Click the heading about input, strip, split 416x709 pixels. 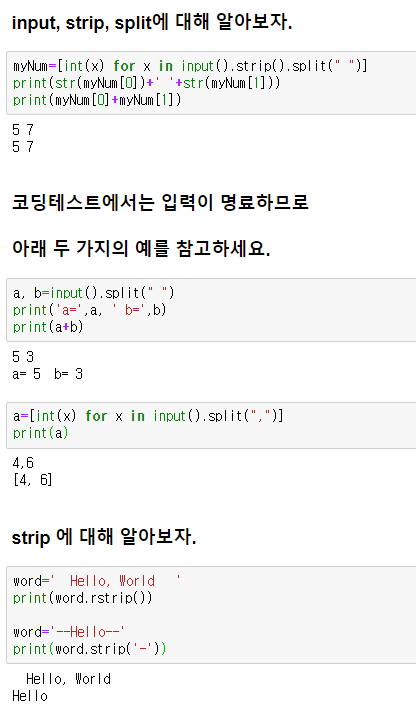pyautogui.click(x=152, y=23)
